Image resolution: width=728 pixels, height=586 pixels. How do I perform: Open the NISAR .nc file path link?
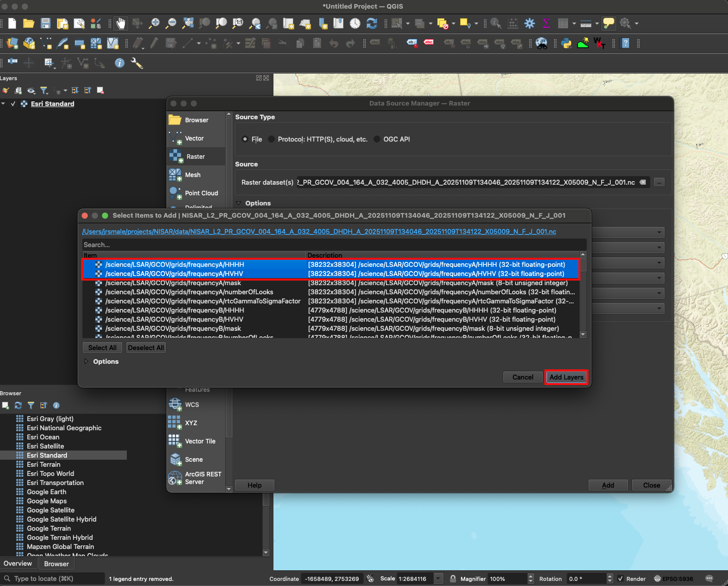319,231
